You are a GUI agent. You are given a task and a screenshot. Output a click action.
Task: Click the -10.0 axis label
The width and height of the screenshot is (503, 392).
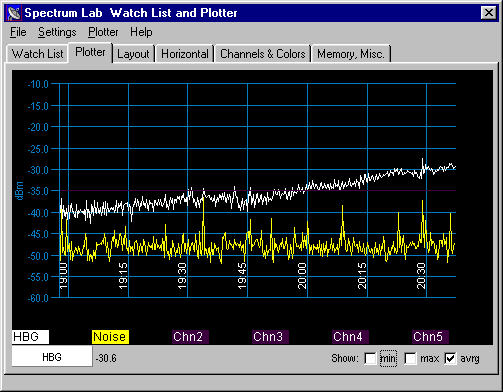(x=38, y=84)
